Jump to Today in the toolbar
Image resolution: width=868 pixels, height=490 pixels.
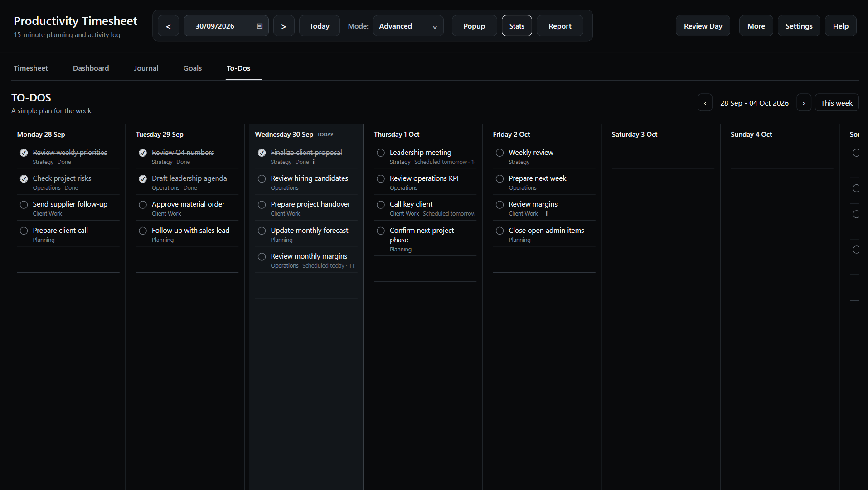(320, 26)
